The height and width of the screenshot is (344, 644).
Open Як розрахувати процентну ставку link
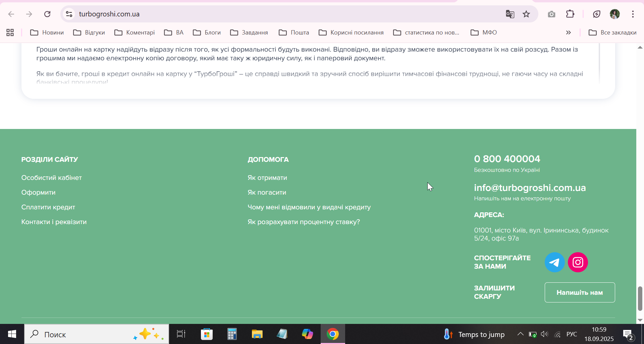tap(304, 222)
